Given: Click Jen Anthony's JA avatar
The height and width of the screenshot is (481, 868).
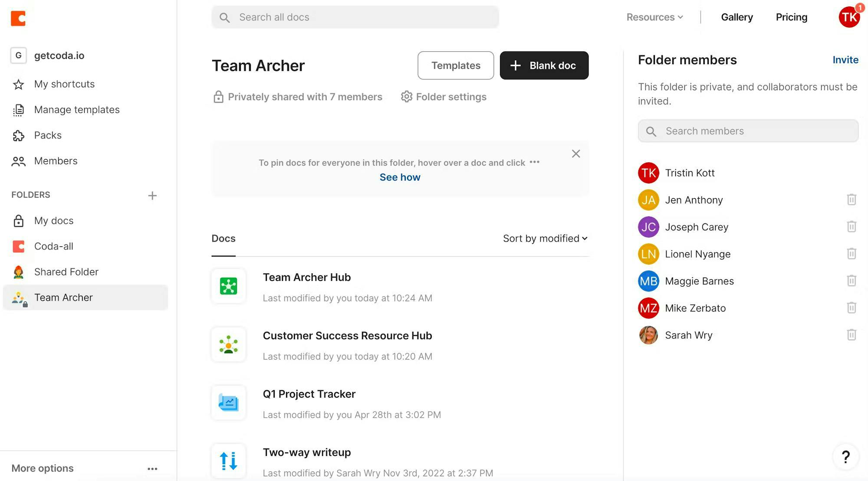Looking at the screenshot, I should click(649, 200).
